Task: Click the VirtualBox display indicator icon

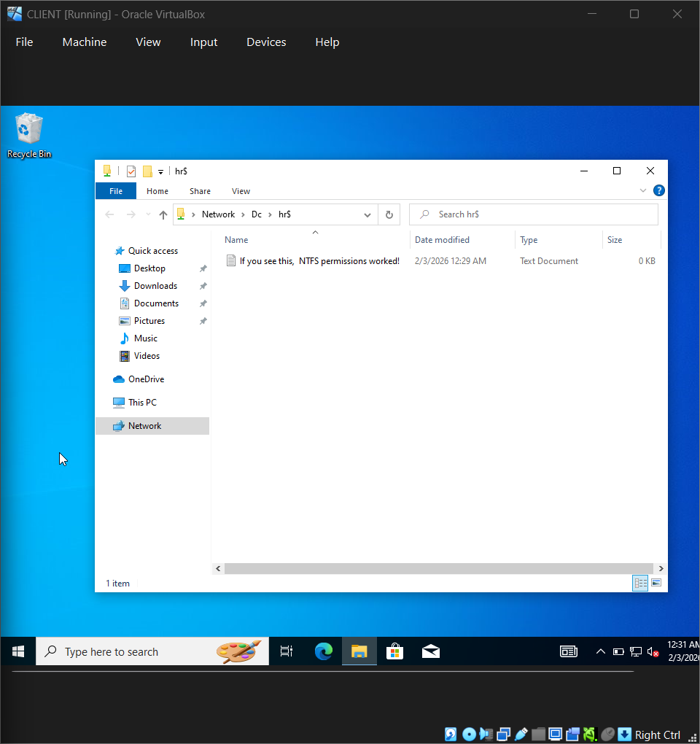Action: pyautogui.click(x=556, y=734)
